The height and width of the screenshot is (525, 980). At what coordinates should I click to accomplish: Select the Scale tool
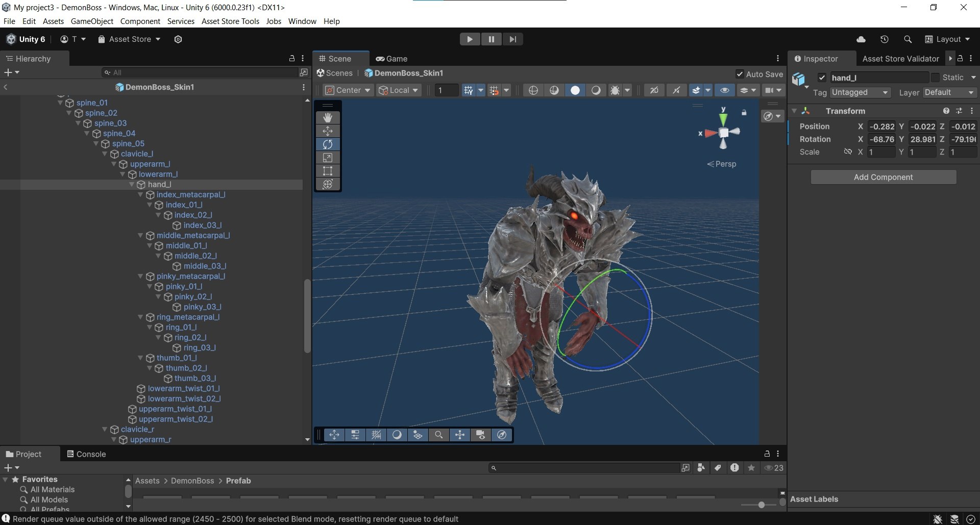328,158
